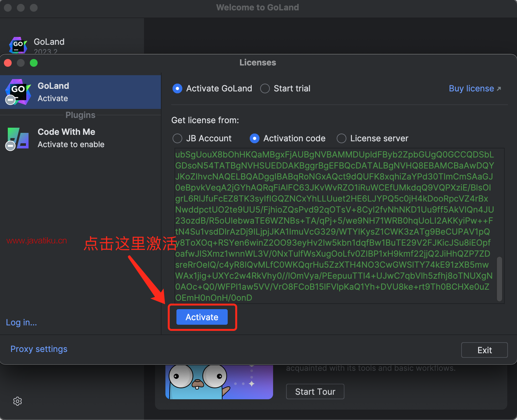Choose License server option
Viewport: 517px width, 420px height.
coord(342,138)
